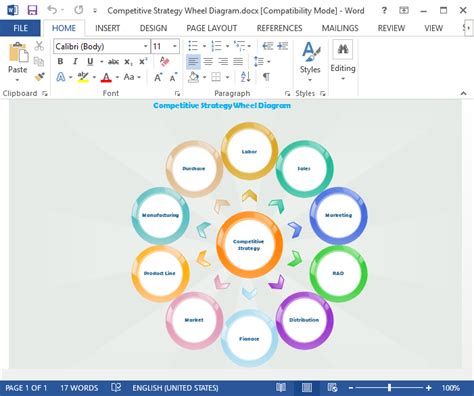Click the Cut scissors icon
Screen dimensions: 474x396
pos(39,46)
